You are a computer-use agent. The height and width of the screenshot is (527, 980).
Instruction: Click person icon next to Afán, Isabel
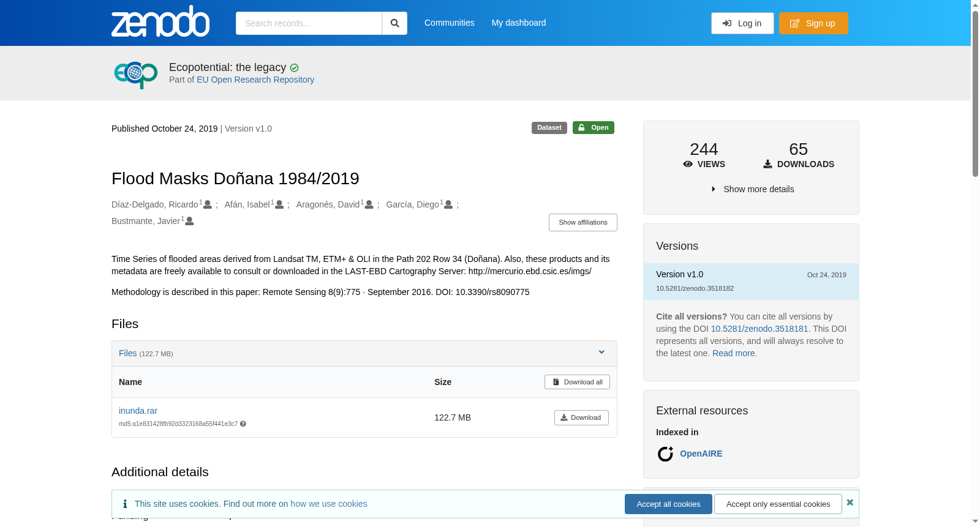point(279,204)
